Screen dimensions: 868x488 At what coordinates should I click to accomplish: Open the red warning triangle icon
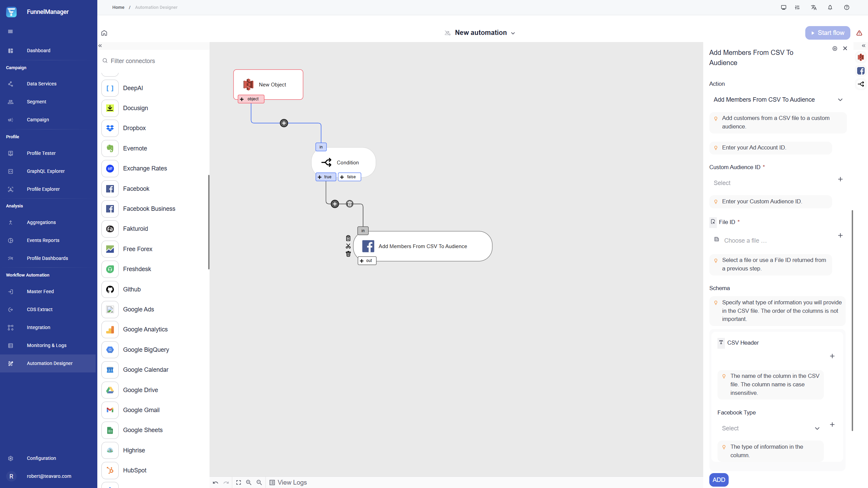(x=859, y=33)
